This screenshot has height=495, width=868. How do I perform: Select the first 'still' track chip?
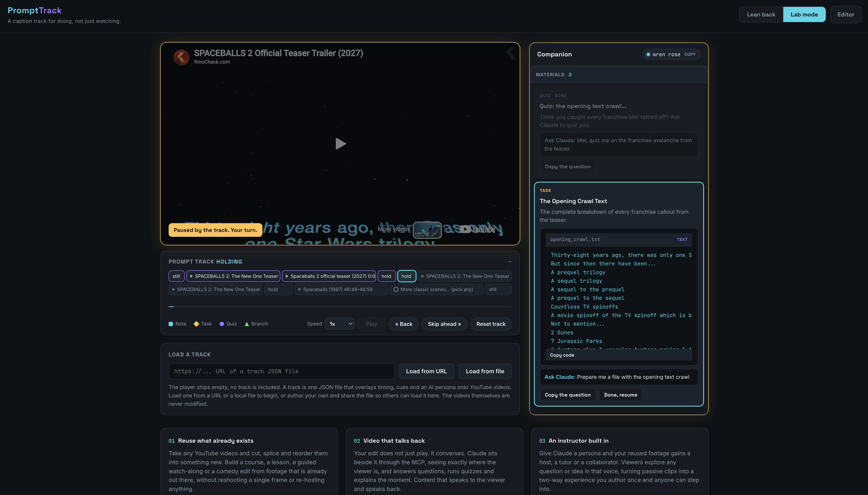pos(176,276)
